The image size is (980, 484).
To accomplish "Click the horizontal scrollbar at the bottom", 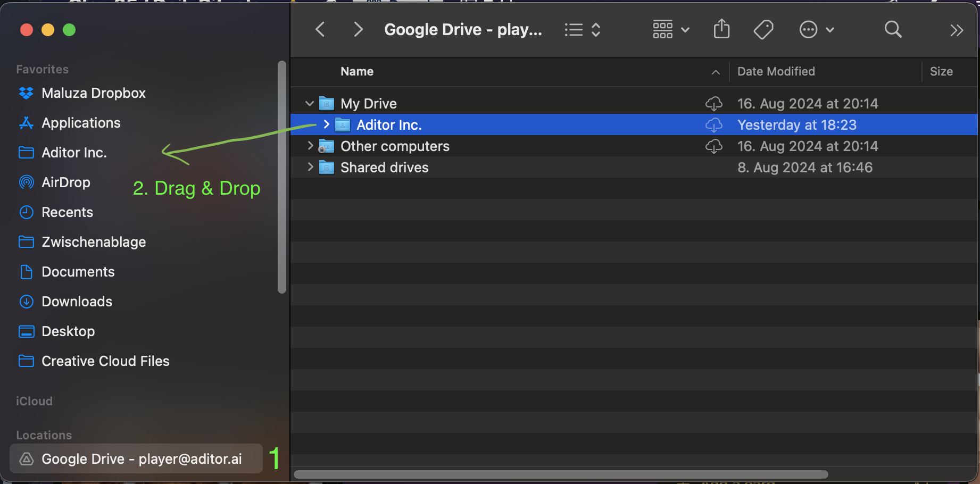I will (561, 474).
